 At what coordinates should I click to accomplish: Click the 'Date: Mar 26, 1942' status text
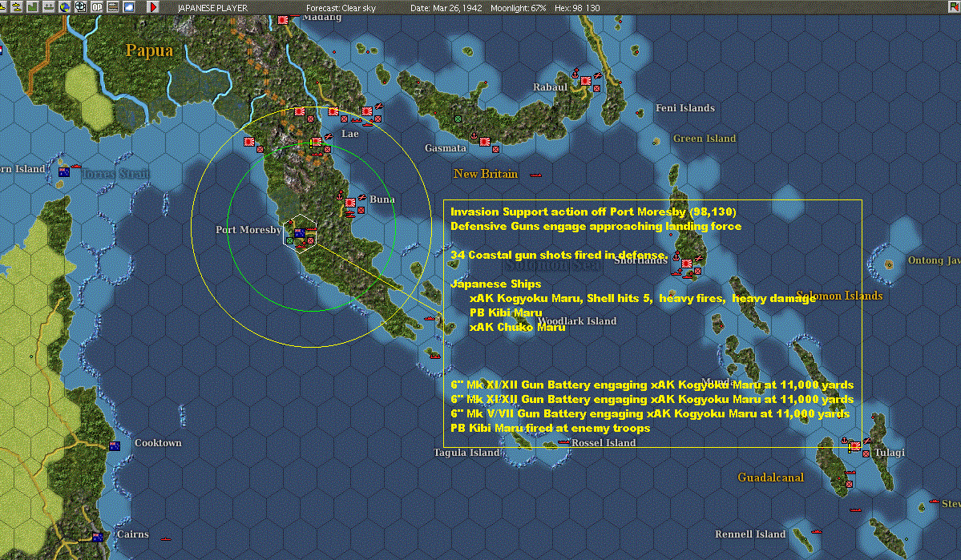[x=446, y=8]
